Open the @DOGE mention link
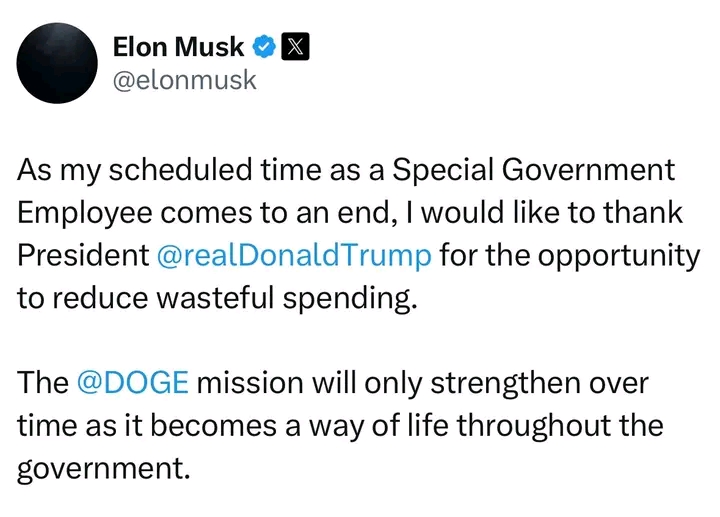Image resolution: width=720 pixels, height=517 pixels. point(133,382)
